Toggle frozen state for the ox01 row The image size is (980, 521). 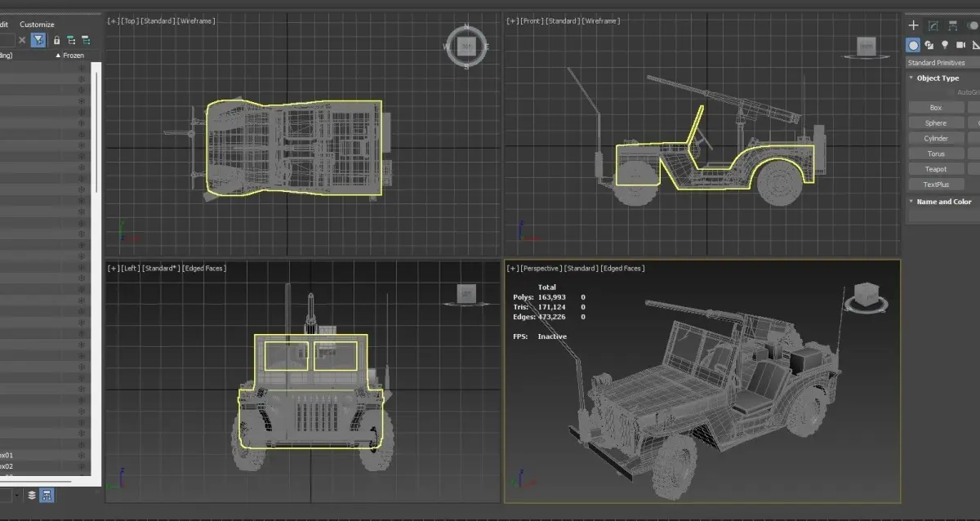click(x=82, y=455)
